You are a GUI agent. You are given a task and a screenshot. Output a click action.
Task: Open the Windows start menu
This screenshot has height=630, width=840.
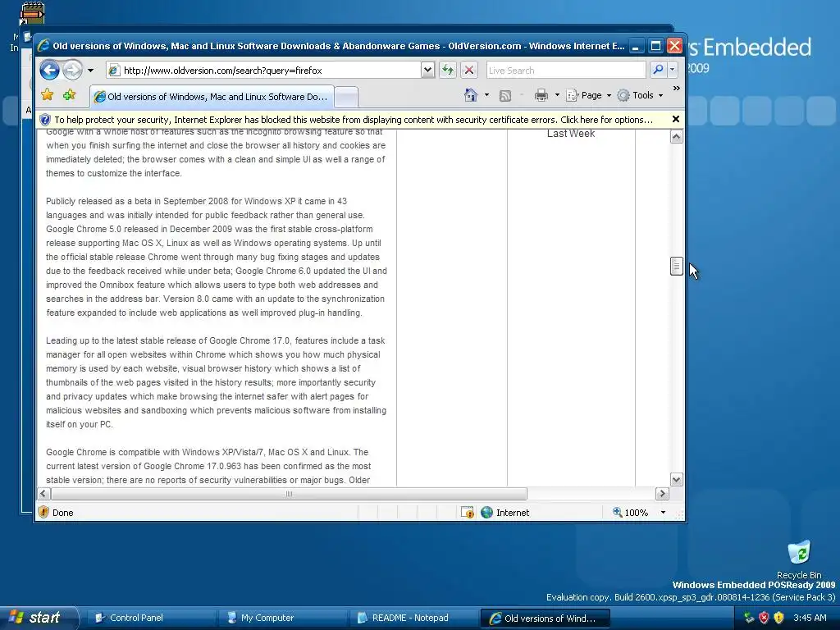(39, 618)
